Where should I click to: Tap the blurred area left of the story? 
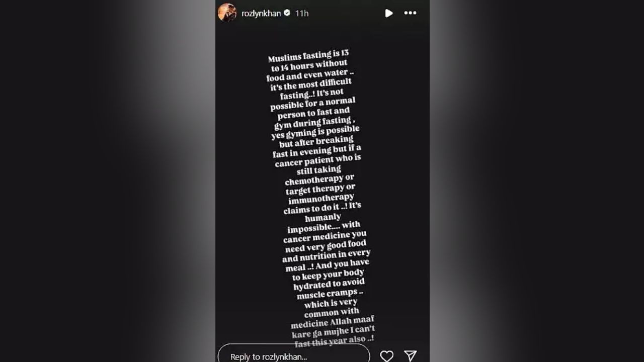tap(108, 181)
